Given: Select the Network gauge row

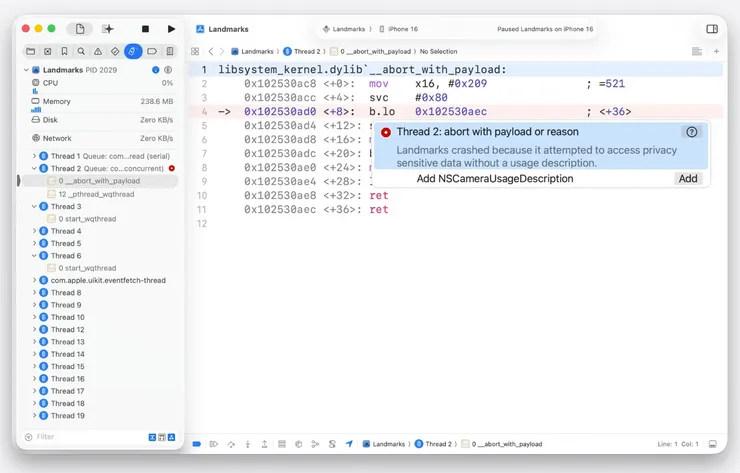Looking at the screenshot, I should [102, 138].
